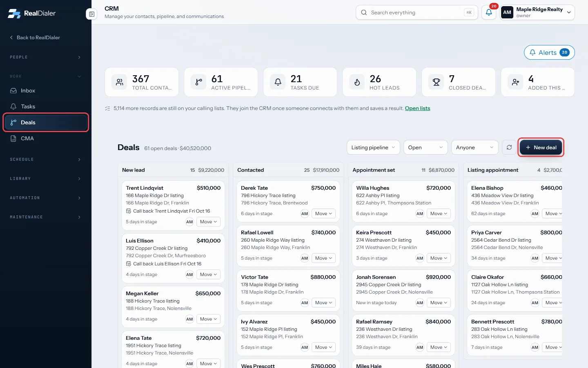Click the New deal button
Viewport: 588px width, 368px height.
click(541, 148)
